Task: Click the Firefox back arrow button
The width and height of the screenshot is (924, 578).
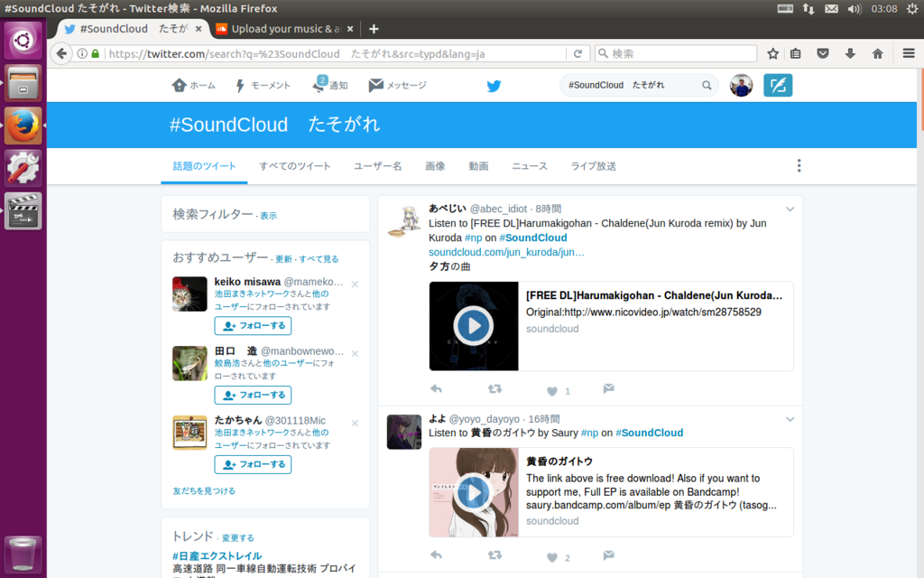Action: tap(60, 53)
